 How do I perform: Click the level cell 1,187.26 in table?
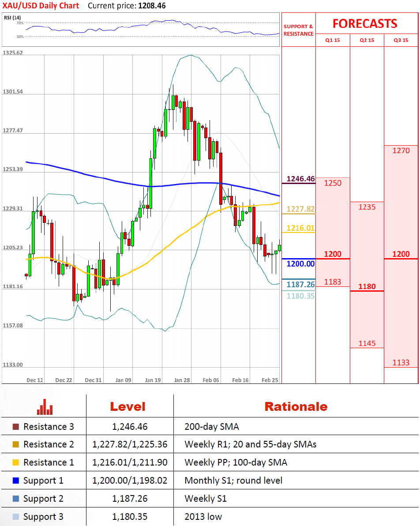tap(130, 499)
